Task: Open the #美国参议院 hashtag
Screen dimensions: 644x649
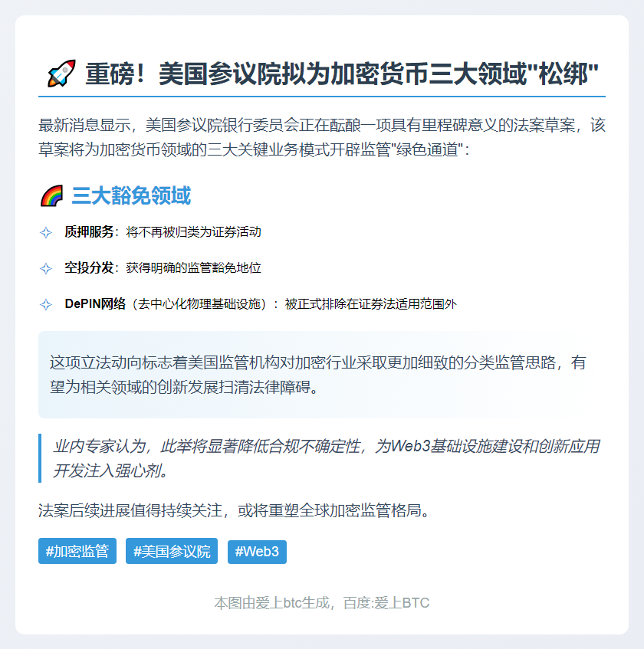Action: pyautogui.click(x=172, y=551)
